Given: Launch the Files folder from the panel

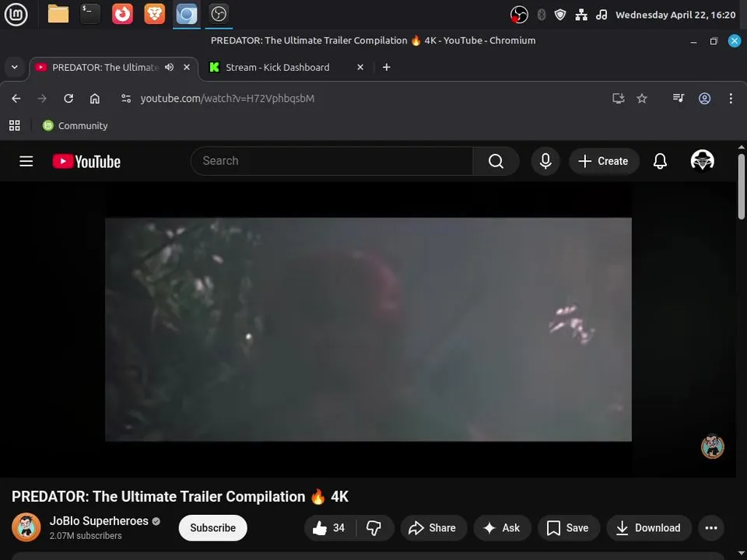Looking at the screenshot, I should point(58,14).
